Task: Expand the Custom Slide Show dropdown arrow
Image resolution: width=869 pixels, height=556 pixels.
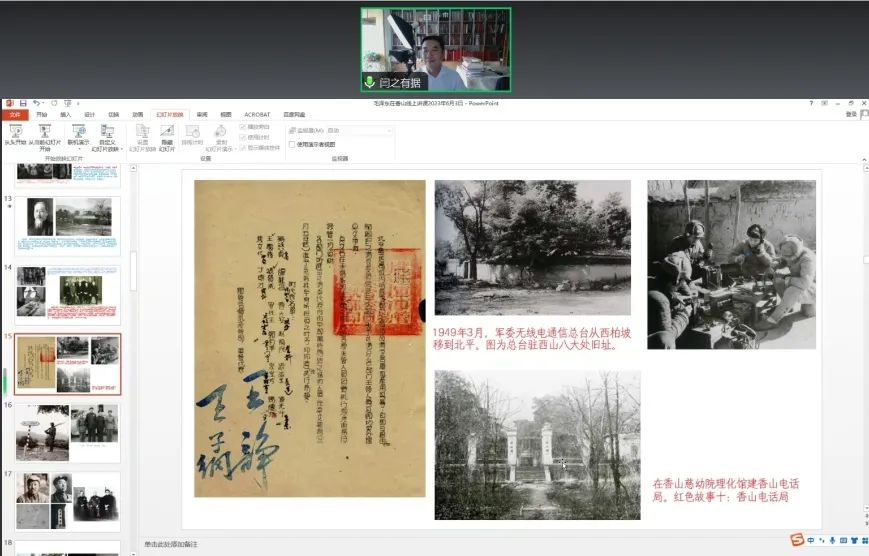Action: (121, 150)
